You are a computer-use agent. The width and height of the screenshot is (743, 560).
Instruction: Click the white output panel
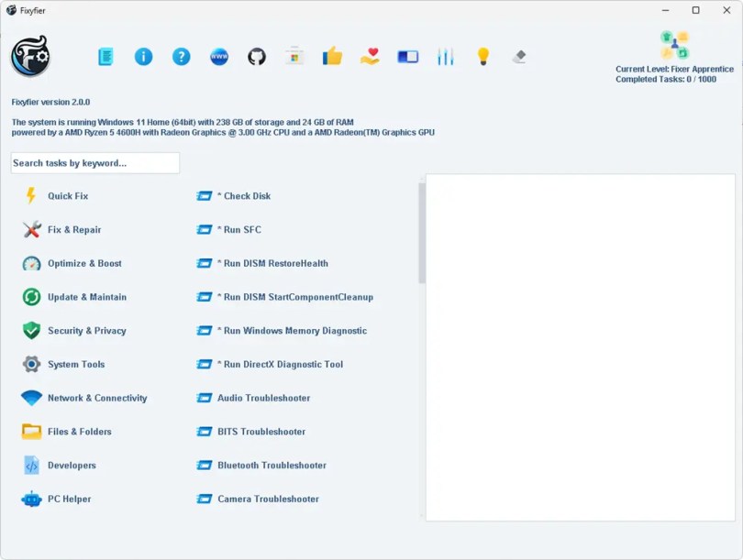click(x=581, y=347)
